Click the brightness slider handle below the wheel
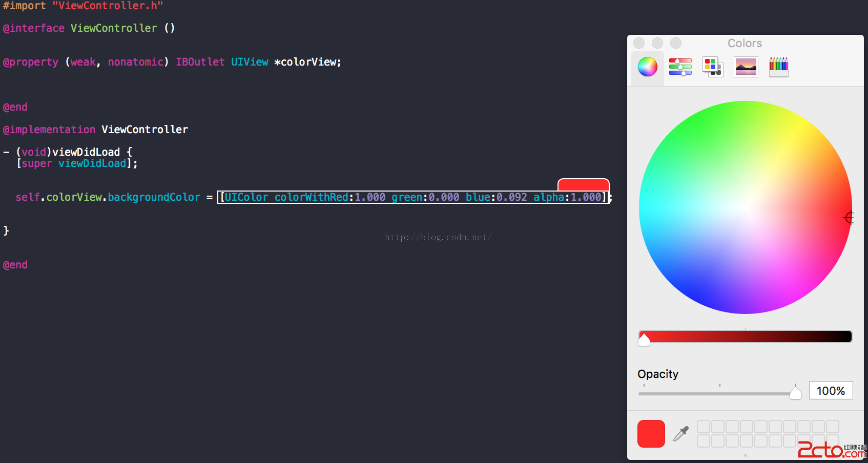868x463 pixels. [644, 339]
